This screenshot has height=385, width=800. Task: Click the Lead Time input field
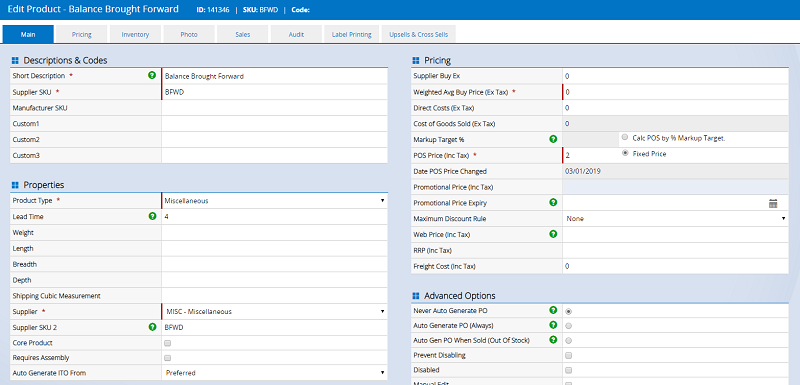(274, 216)
